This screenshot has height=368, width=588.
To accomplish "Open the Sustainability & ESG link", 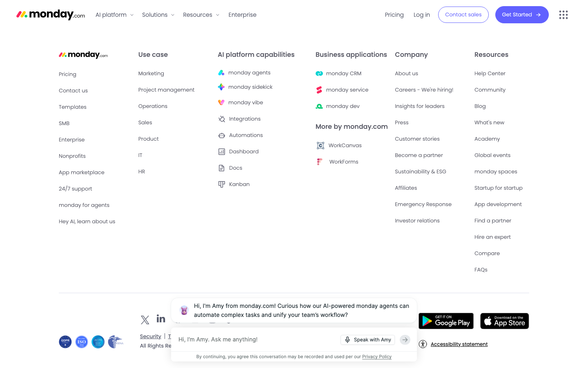I will tap(421, 172).
